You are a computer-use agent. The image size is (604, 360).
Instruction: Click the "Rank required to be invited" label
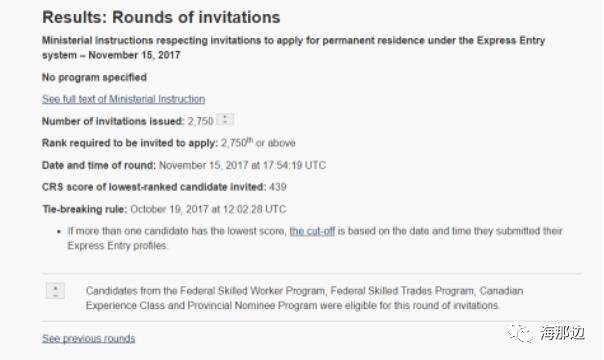130,143
